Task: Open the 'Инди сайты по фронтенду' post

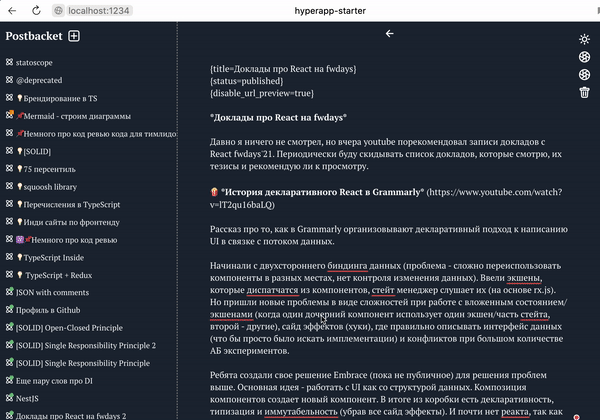Action: (68, 222)
